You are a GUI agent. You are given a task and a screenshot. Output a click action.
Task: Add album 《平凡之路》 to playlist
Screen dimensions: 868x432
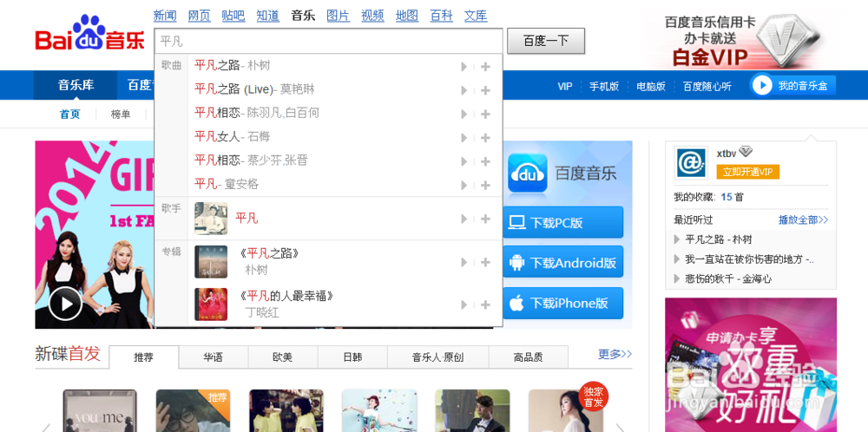click(485, 262)
